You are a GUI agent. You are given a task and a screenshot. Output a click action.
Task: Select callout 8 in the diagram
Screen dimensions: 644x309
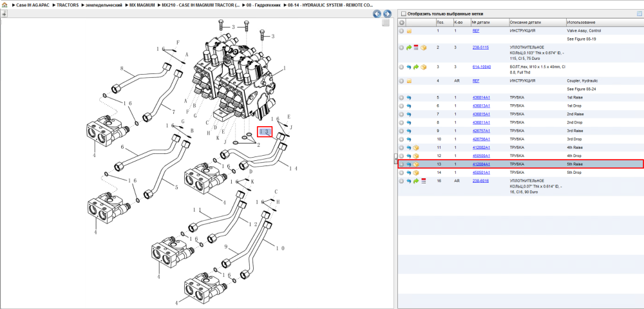pyautogui.click(x=122, y=68)
